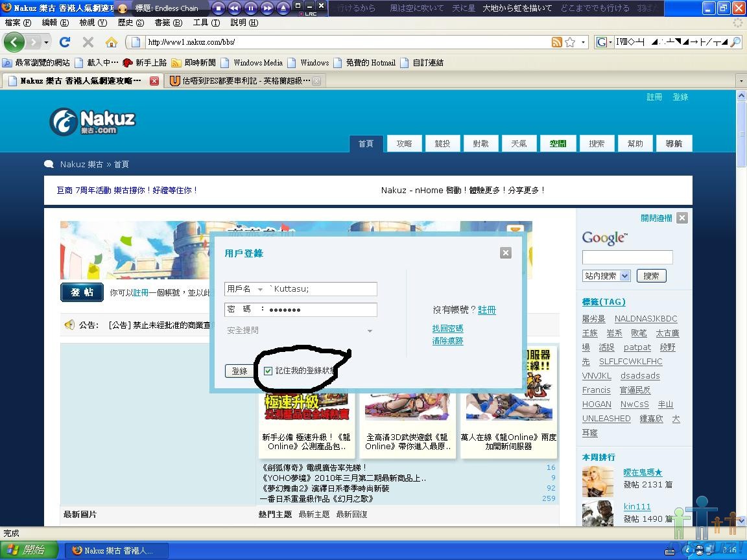Click the Nakuz taskbar window button
Image resolution: width=747 pixels, height=560 pixels.
point(116,550)
